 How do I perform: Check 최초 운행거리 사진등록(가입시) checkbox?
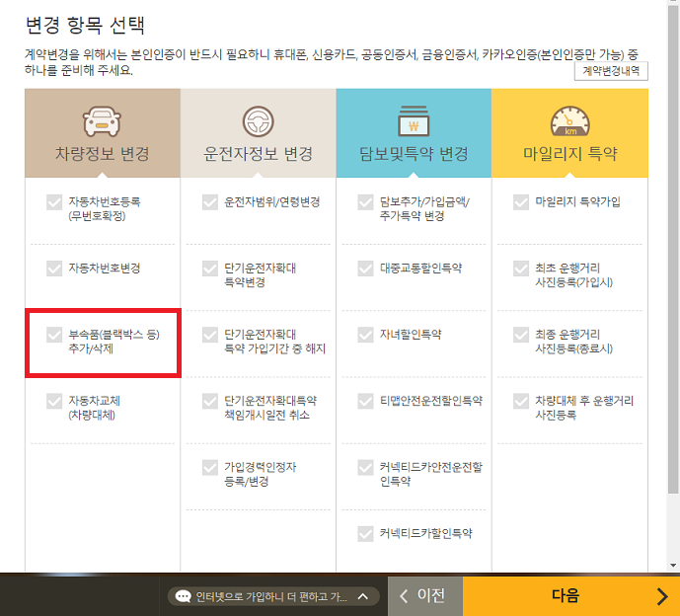[521, 269]
